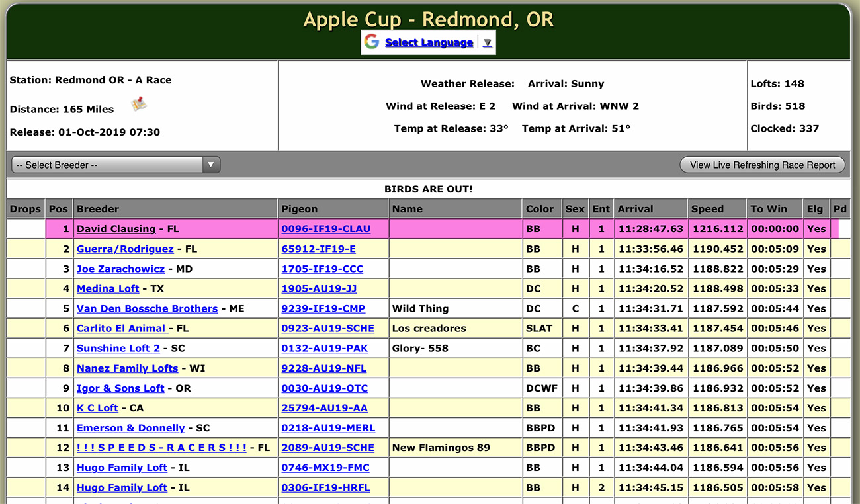The image size is (860, 504).
Task: Open Igor & Sons Loft link
Action: click(x=120, y=388)
